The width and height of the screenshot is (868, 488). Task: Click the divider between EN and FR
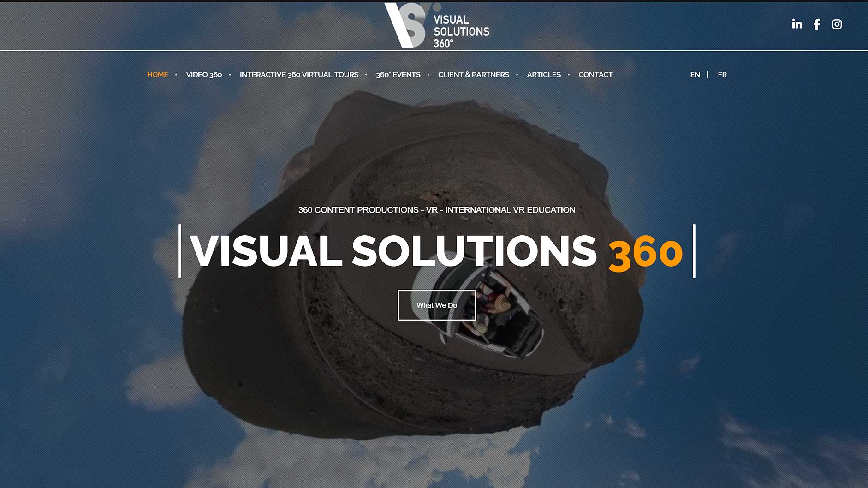pos(707,74)
